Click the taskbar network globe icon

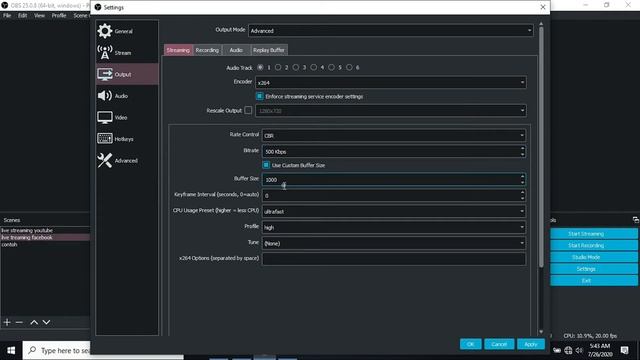[x=568, y=350]
